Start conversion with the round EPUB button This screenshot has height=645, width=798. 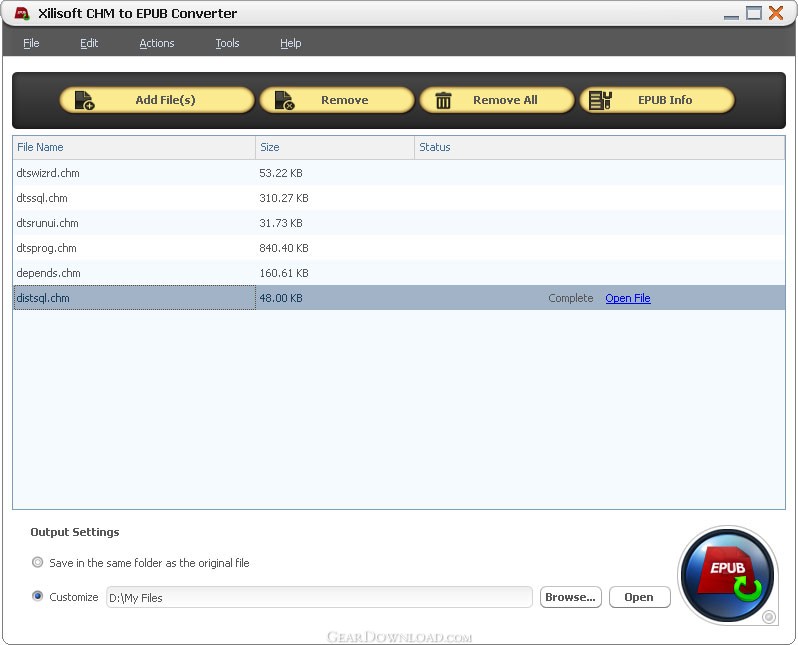click(727, 575)
